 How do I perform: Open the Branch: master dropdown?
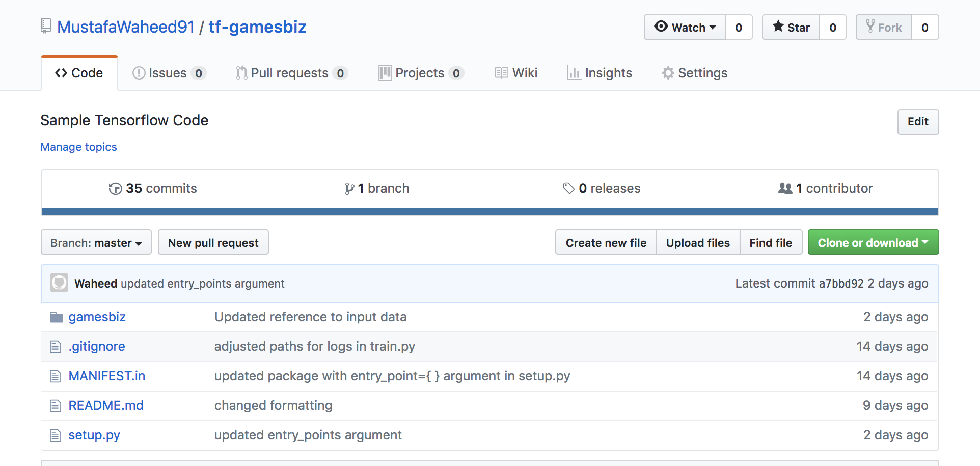click(96, 242)
